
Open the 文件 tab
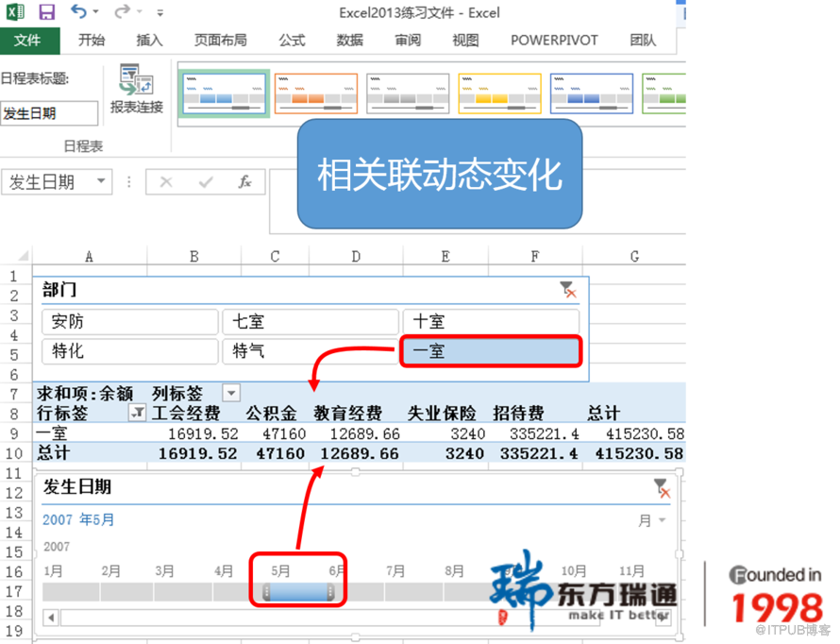(x=28, y=41)
